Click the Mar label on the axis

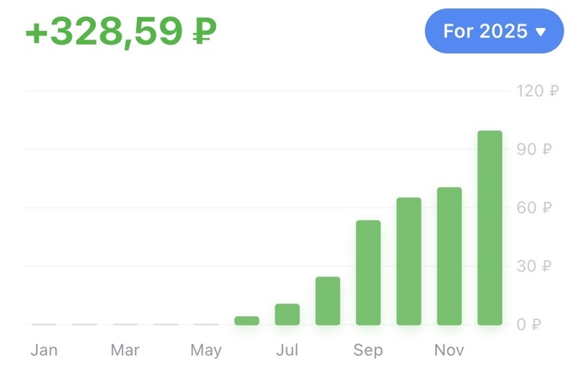(x=125, y=350)
